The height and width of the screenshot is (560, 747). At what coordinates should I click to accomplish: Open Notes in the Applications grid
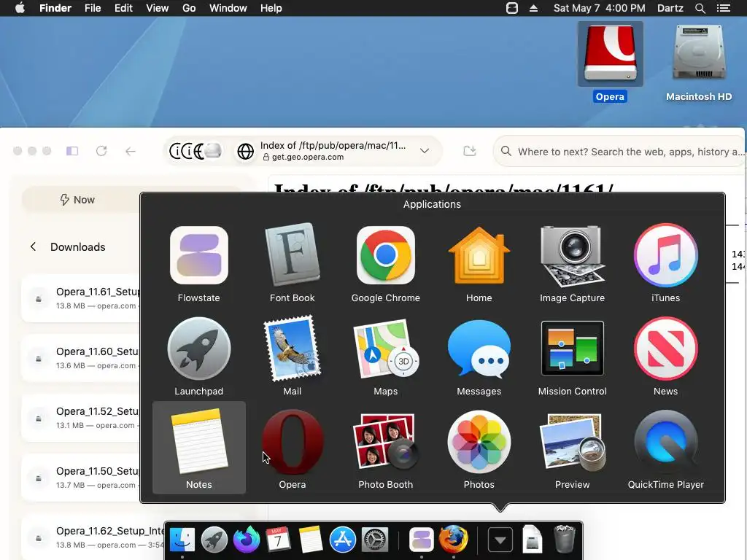click(x=198, y=443)
